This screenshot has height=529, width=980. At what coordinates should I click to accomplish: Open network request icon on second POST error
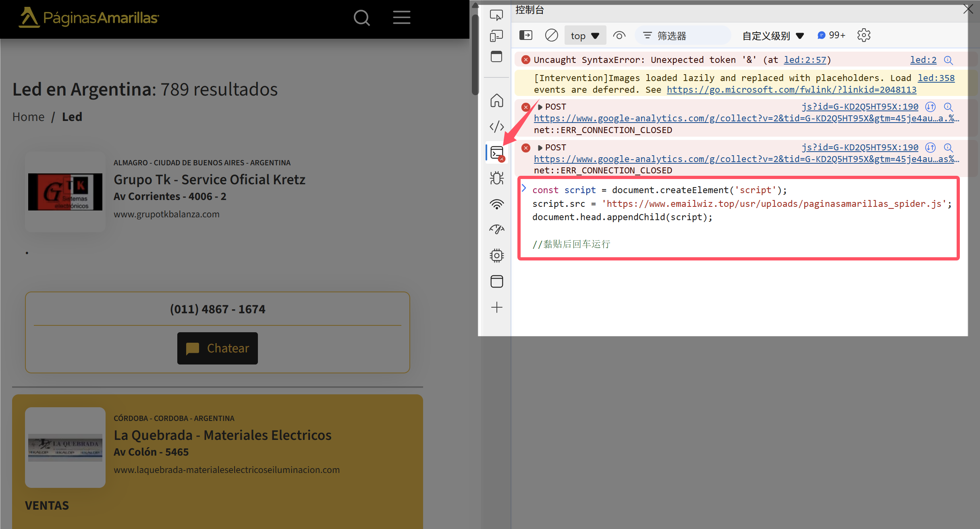930,148
